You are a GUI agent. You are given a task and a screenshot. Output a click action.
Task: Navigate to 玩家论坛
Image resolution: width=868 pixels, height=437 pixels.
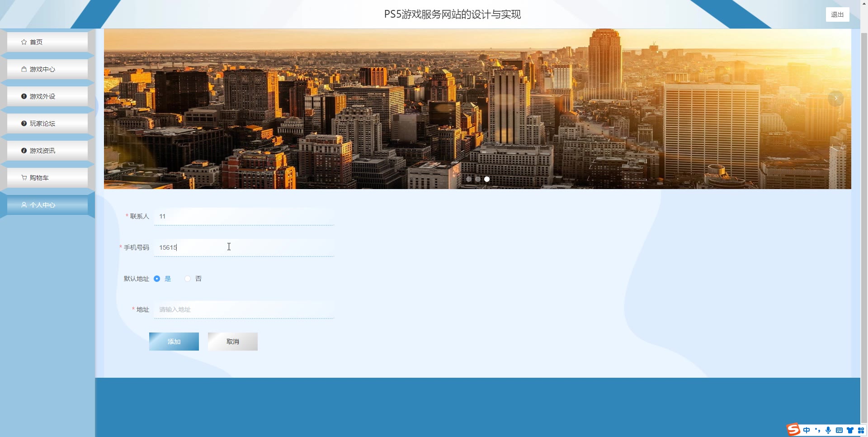coord(47,123)
